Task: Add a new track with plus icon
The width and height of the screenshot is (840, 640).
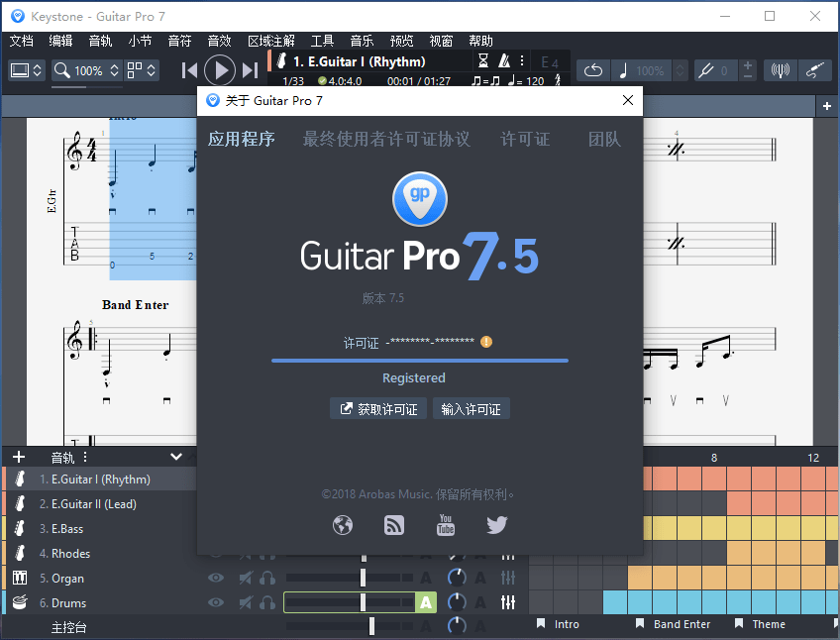Action: coord(19,457)
